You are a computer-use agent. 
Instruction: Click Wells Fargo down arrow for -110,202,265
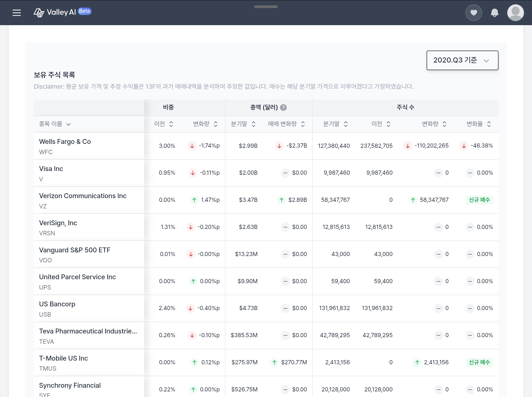[x=408, y=146]
